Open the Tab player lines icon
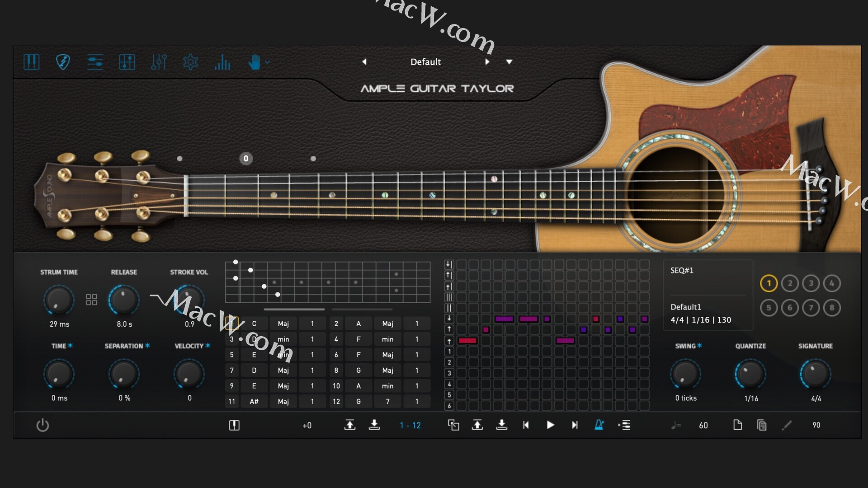 (95, 62)
